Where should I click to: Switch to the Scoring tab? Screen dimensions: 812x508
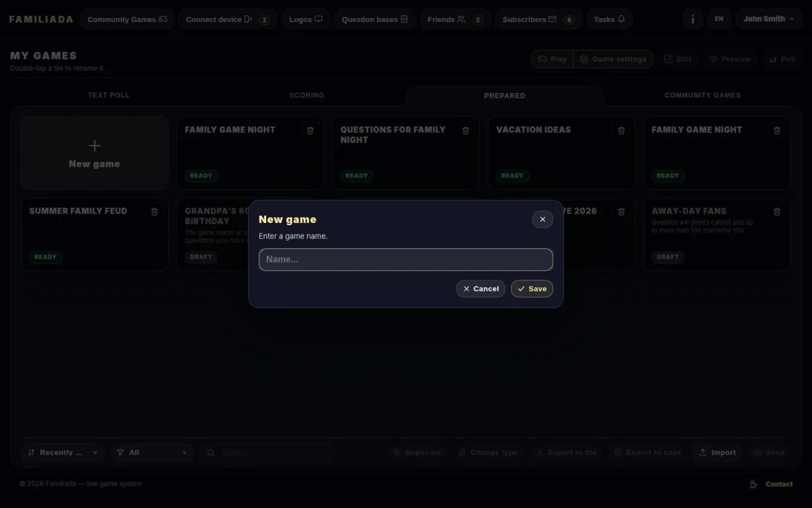click(x=307, y=95)
